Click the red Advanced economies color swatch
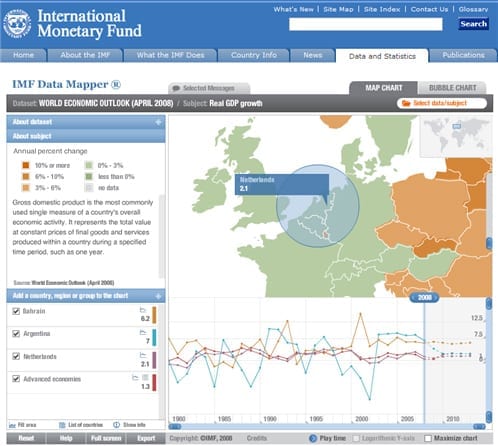This screenshot has height=446, width=498. pyautogui.click(x=154, y=383)
